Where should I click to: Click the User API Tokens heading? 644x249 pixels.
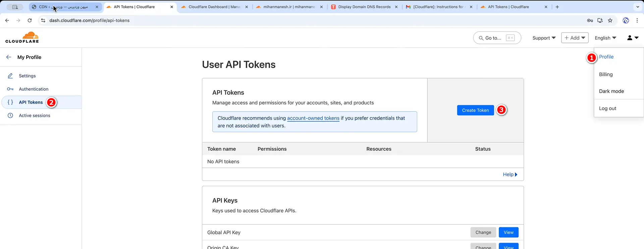[x=239, y=64]
